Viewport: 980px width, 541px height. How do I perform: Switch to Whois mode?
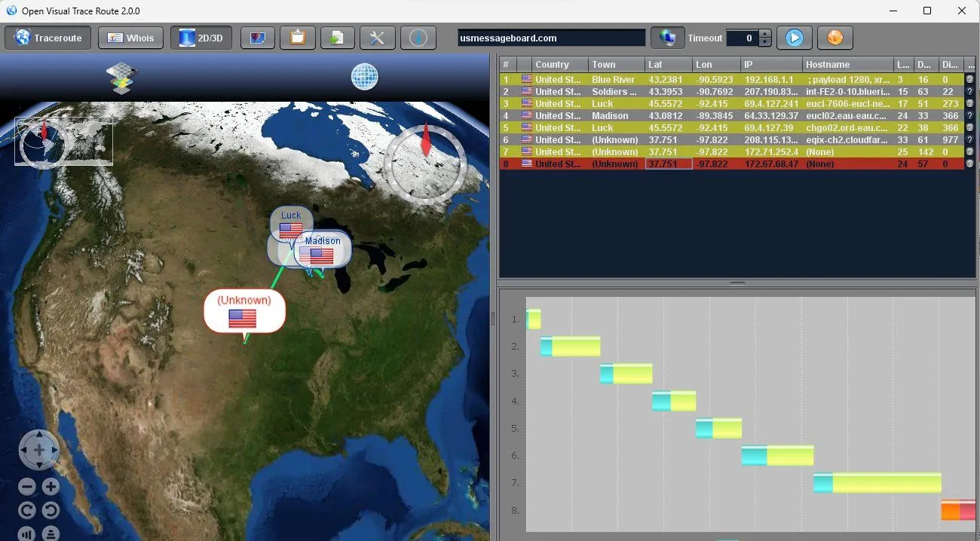[130, 38]
